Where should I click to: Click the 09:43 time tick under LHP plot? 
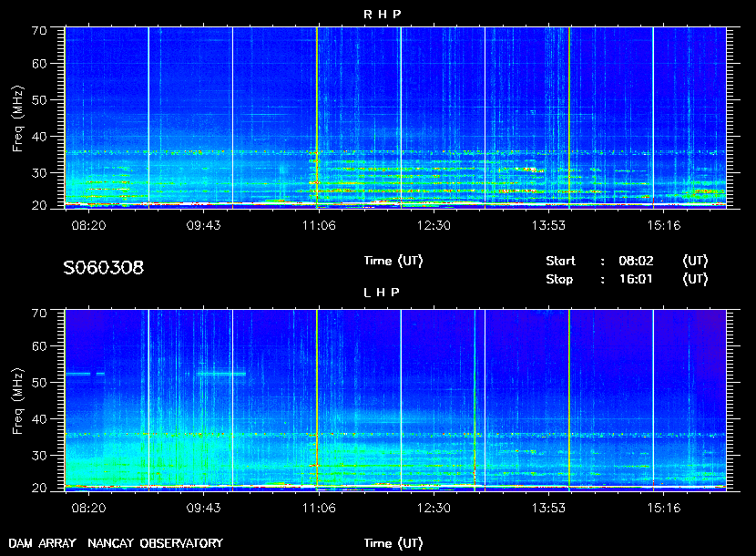click(203, 508)
